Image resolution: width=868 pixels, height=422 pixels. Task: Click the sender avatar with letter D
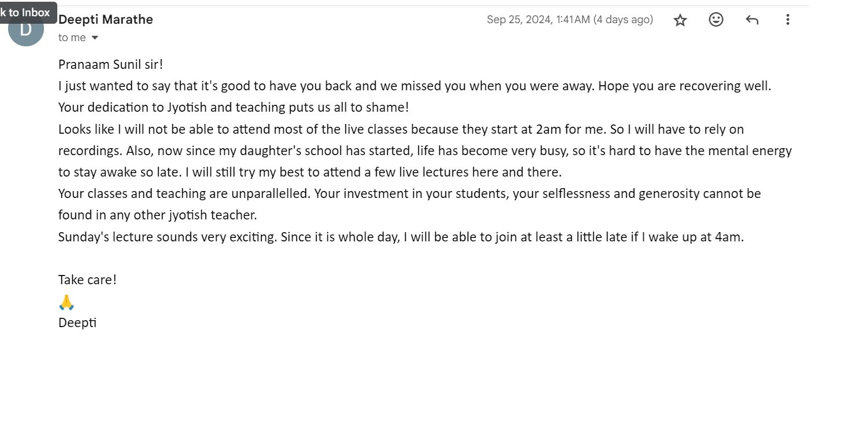(x=26, y=29)
